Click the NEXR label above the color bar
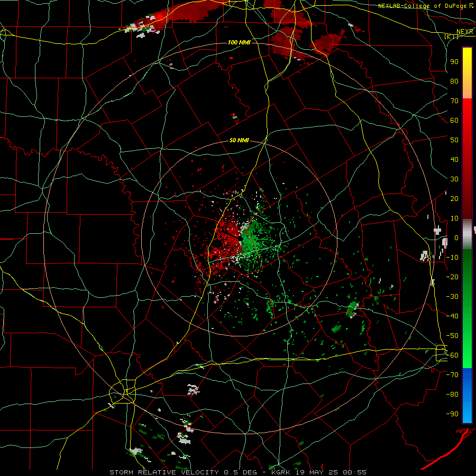The width and height of the screenshot is (476, 476). (464, 32)
